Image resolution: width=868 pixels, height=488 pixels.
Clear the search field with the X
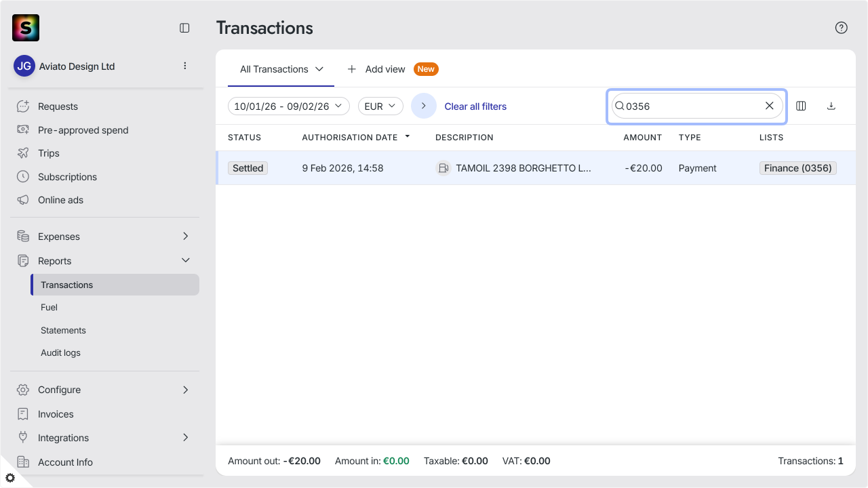pos(769,106)
